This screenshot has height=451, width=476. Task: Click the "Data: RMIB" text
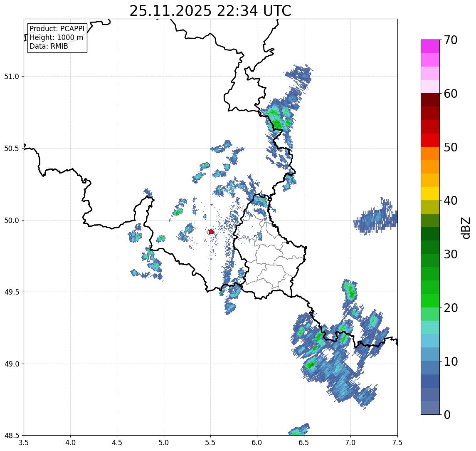(49, 46)
